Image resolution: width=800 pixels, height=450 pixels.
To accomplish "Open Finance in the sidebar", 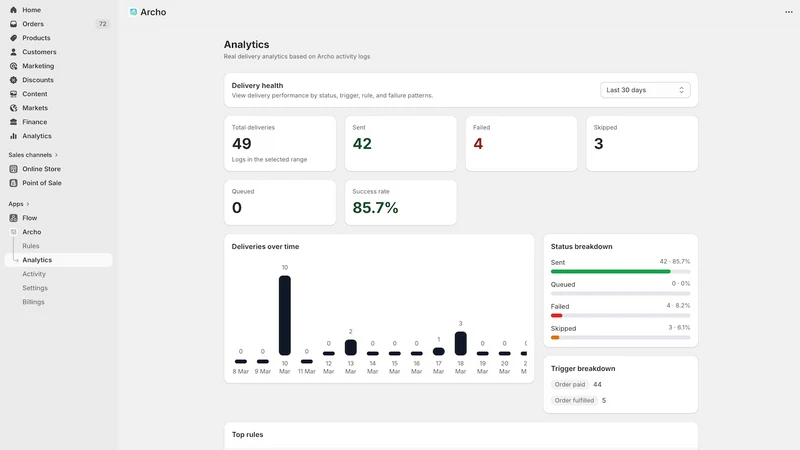I will (x=35, y=122).
